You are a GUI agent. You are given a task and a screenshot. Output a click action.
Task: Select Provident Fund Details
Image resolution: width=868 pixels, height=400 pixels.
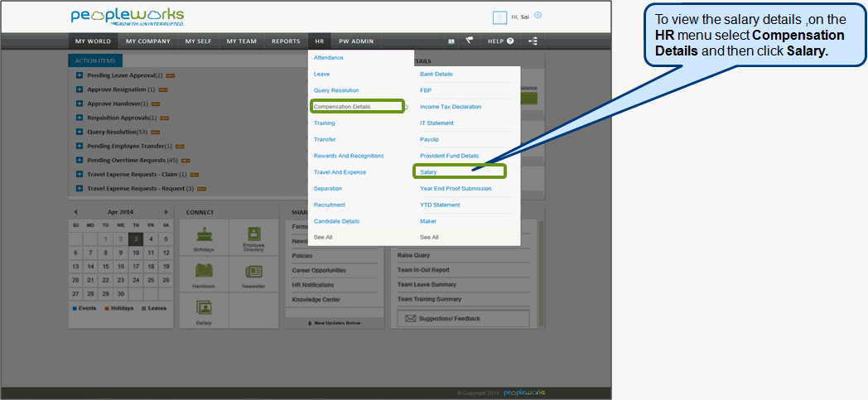click(x=450, y=156)
